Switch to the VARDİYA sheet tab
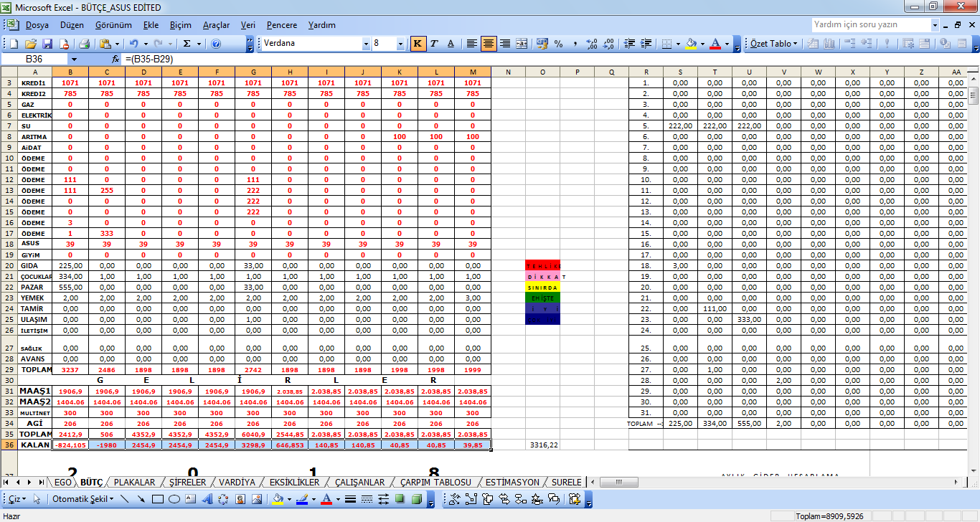 point(237,482)
